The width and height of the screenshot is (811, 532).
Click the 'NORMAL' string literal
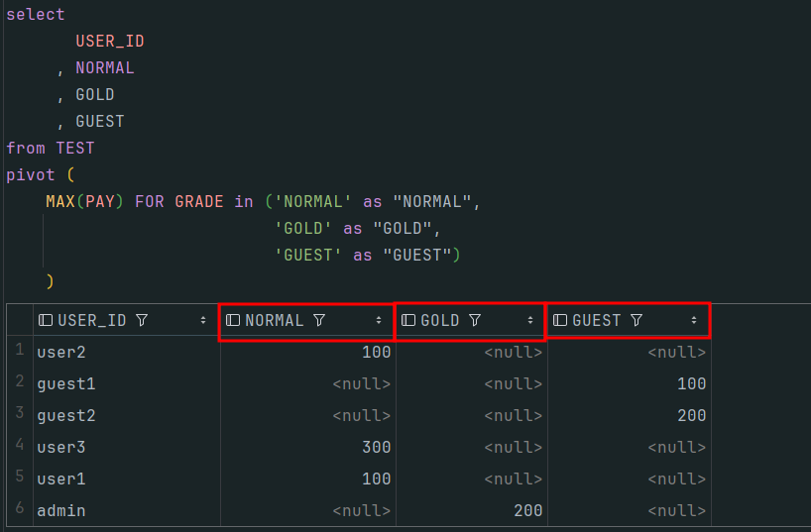click(x=313, y=202)
